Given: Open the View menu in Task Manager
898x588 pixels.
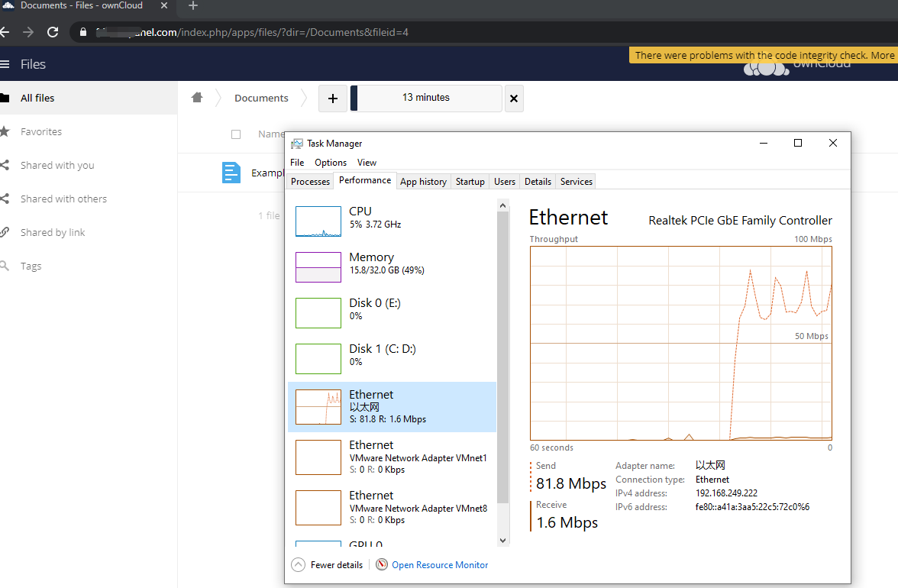Looking at the screenshot, I should point(367,163).
